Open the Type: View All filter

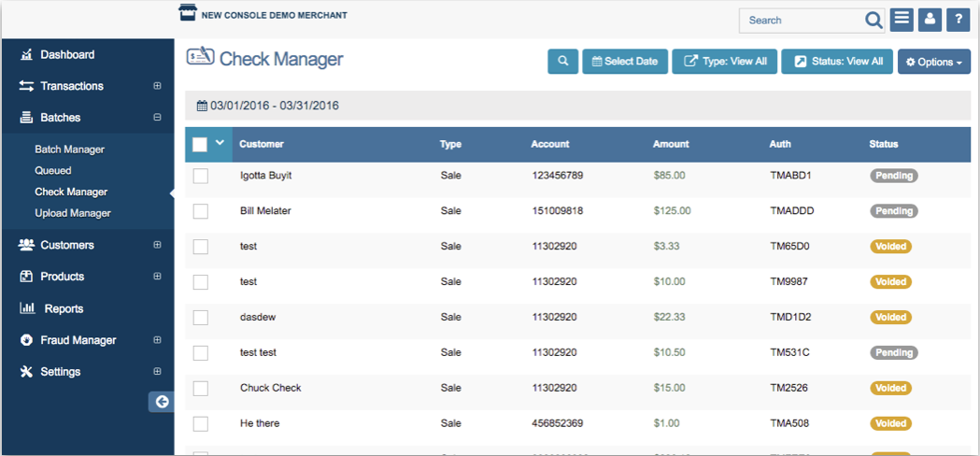[x=724, y=62]
